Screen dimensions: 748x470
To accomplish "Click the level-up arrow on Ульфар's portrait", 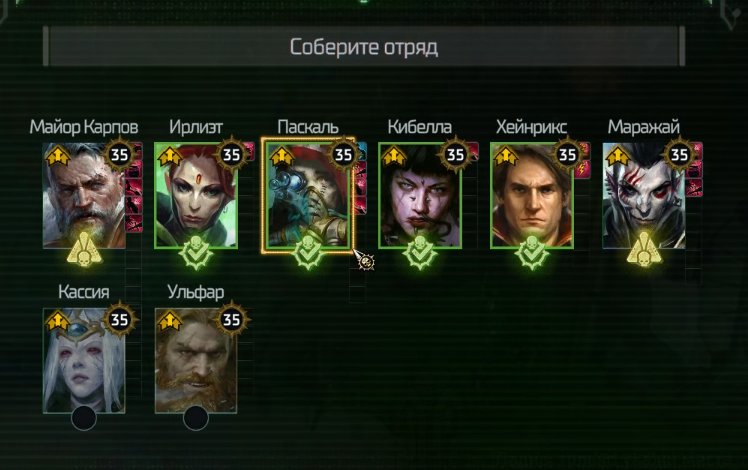I will coord(170,322).
